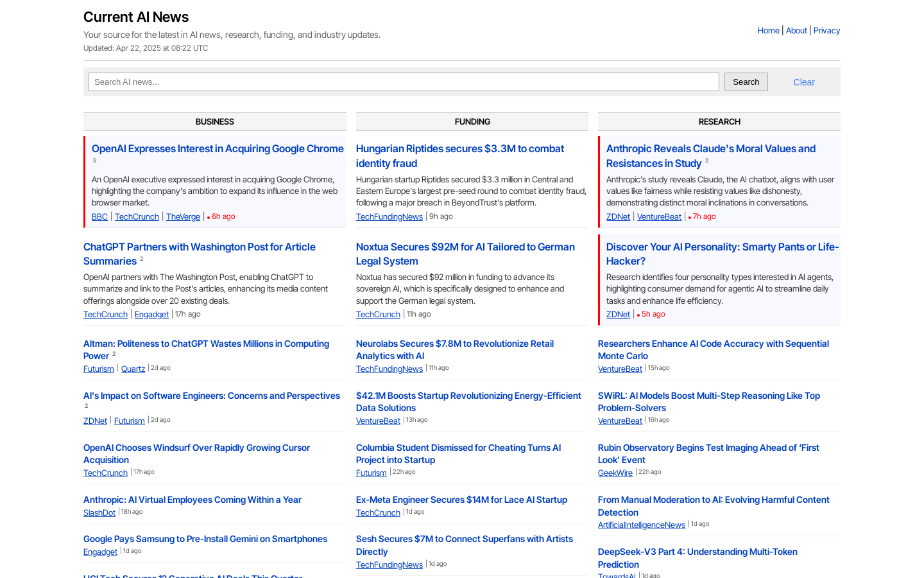Open TechCrunch source for Windsurf story
This screenshot has height=578, width=924.
pos(105,473)
